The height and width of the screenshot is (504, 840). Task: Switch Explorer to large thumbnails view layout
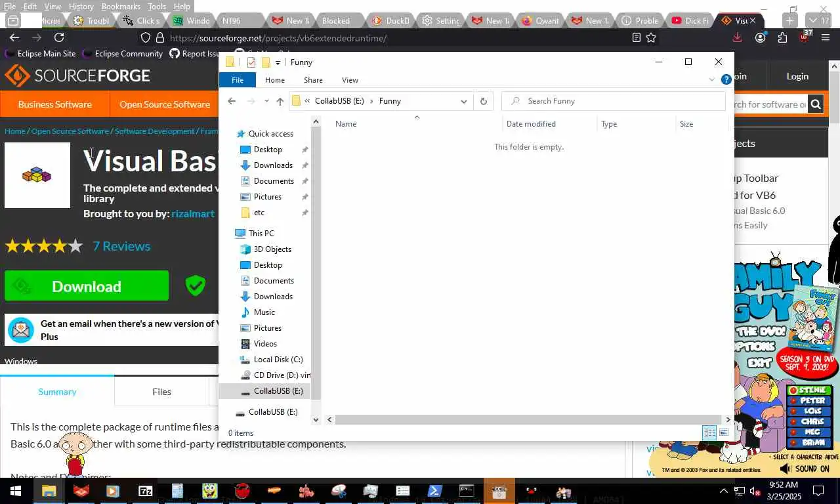(x=724, y=432)
